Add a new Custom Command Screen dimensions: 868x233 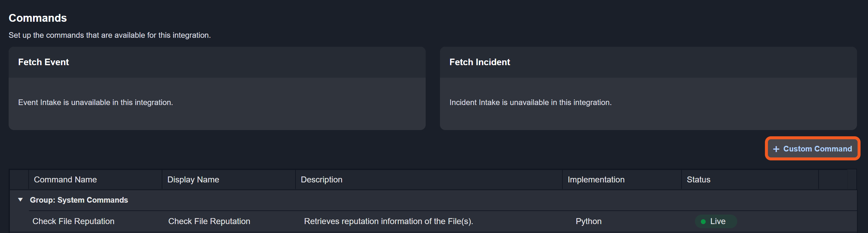(x=813, y=149)
